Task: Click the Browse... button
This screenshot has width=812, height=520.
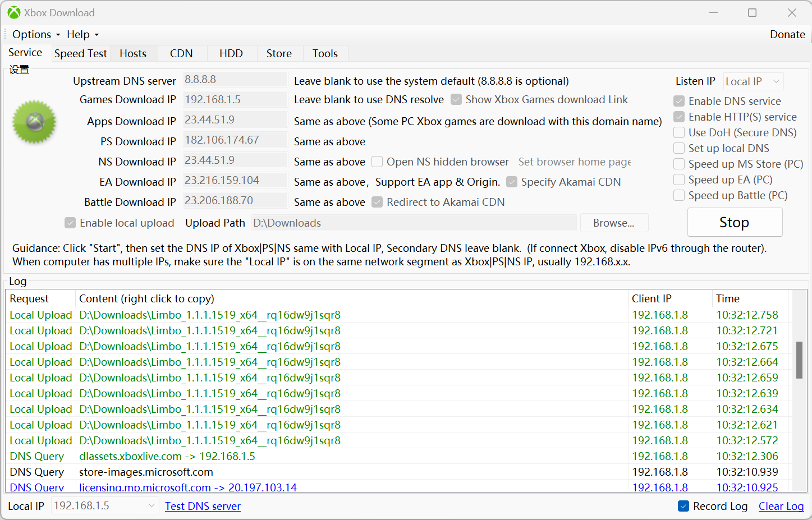Action: coord(614,223)
